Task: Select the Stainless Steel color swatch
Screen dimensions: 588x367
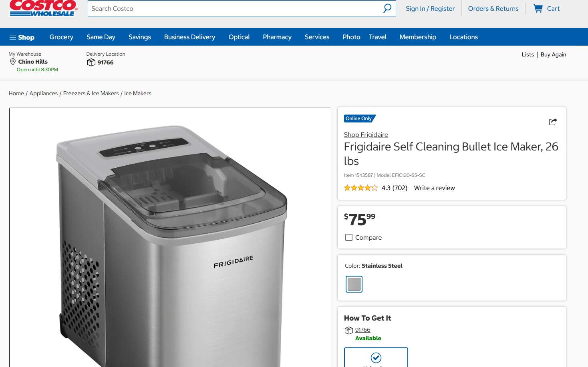Action: point(354,284)
